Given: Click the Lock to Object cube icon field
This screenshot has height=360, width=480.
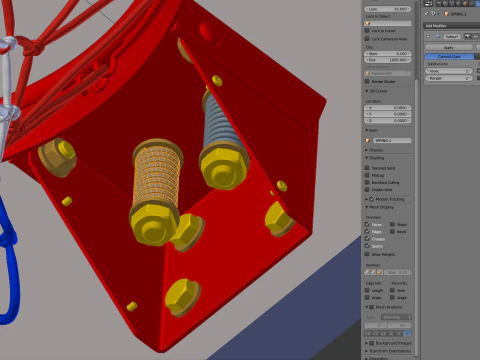Looking at the screenshot, I should point(388,23).
